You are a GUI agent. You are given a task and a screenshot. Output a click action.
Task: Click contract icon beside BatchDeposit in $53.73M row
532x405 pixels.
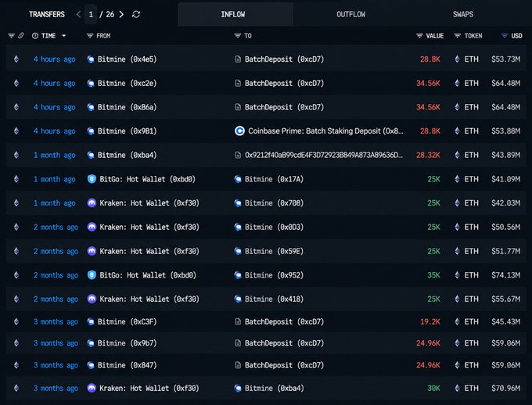[238, 59]
